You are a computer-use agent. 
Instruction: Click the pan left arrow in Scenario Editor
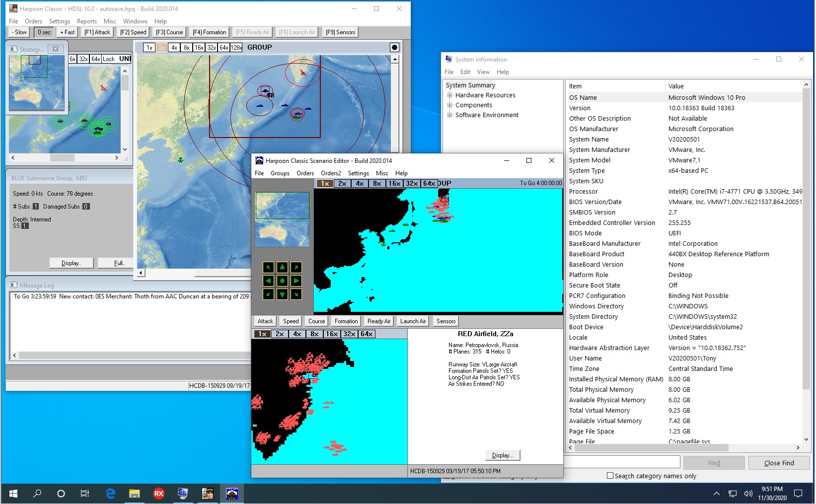pos(268,281)
